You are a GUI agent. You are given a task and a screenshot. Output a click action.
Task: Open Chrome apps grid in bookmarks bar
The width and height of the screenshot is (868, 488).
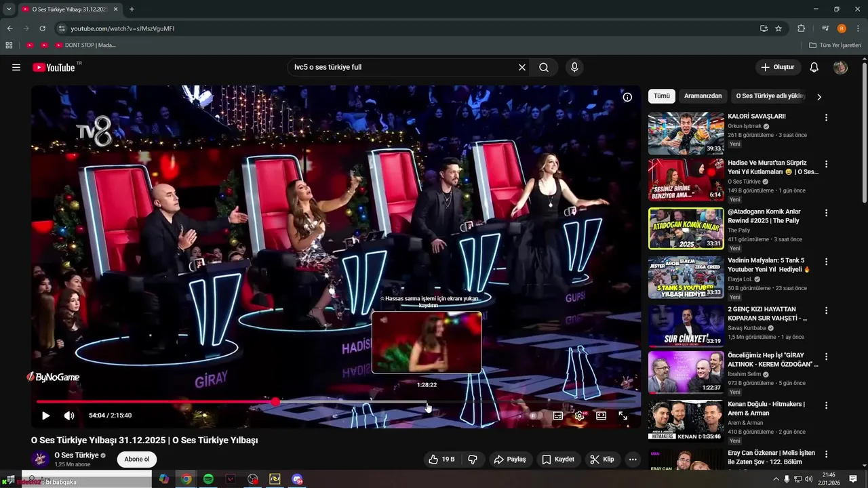[9, 45]
